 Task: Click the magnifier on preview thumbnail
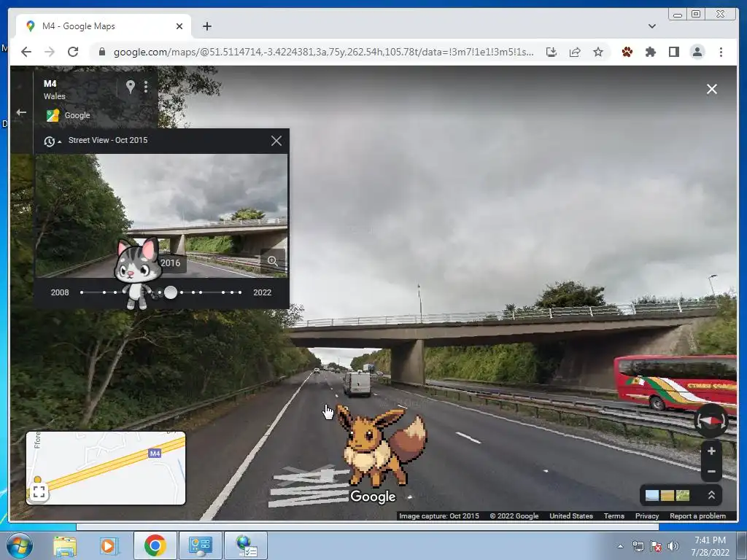273,261
